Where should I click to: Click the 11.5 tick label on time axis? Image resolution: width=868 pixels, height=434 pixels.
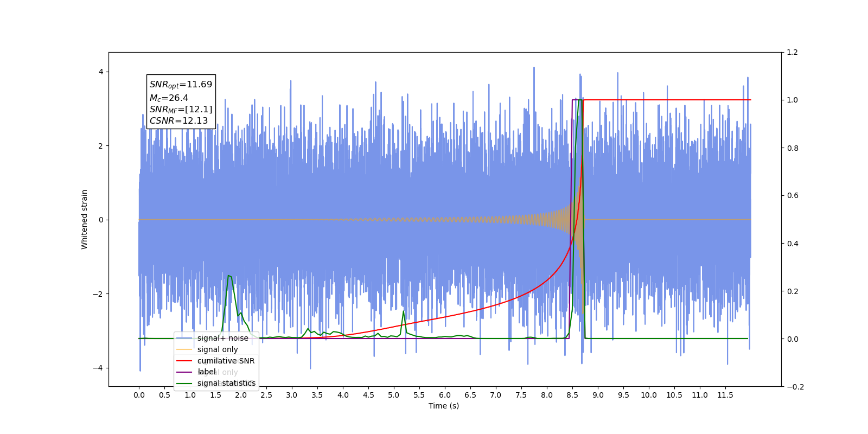[725, 395]
